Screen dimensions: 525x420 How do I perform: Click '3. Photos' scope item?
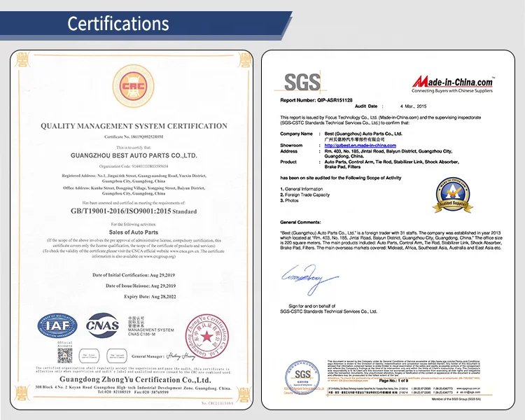[289, 200]
